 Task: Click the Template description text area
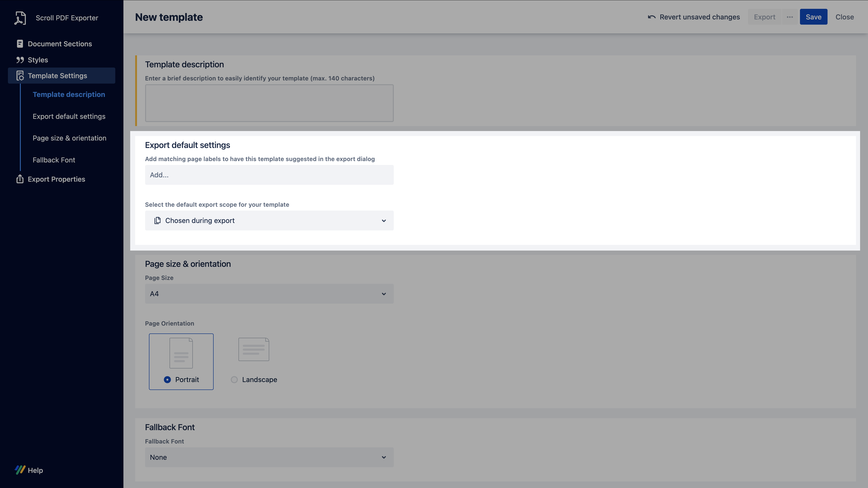[269, 103]
